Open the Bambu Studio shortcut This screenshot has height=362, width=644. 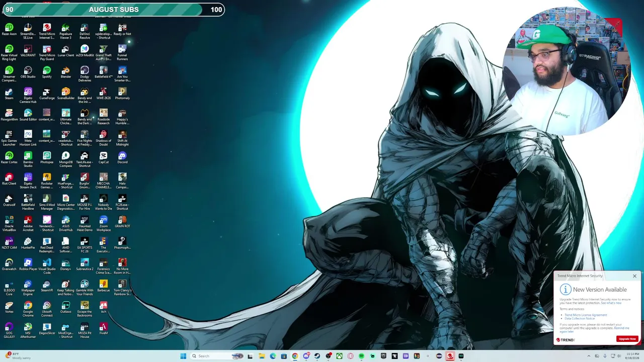28,160
